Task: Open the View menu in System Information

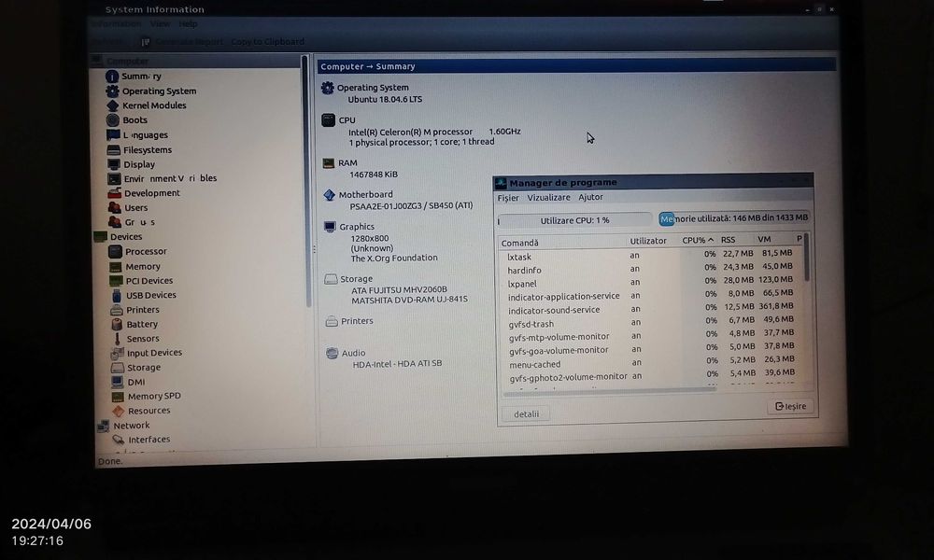Action: click(x=161, y=24)
